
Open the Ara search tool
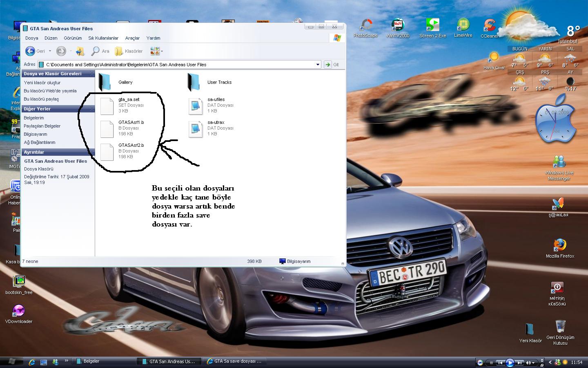(x=100, y=51)
